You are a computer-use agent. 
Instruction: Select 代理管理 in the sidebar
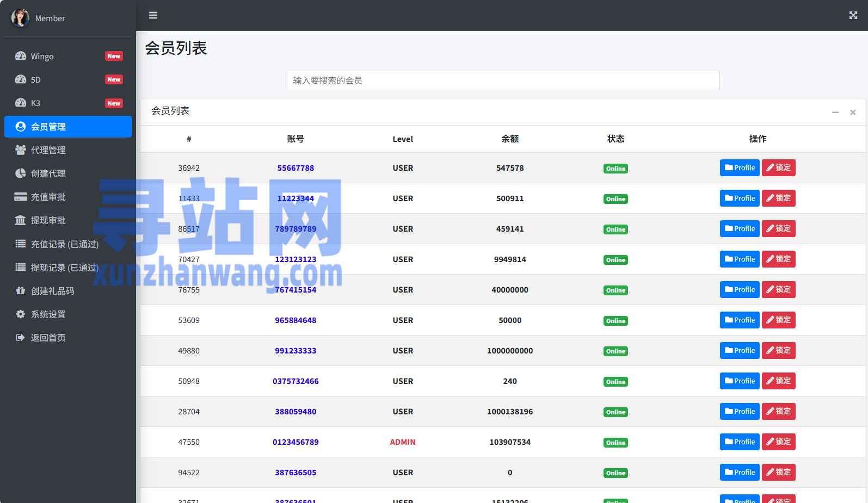(48, 150)
